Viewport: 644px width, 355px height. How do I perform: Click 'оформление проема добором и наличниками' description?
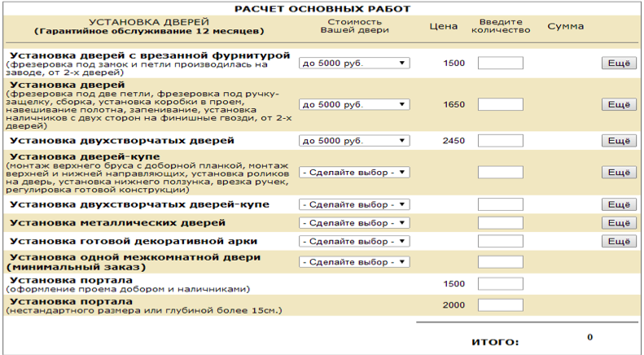pyautogui.click(x=128, y=289)
